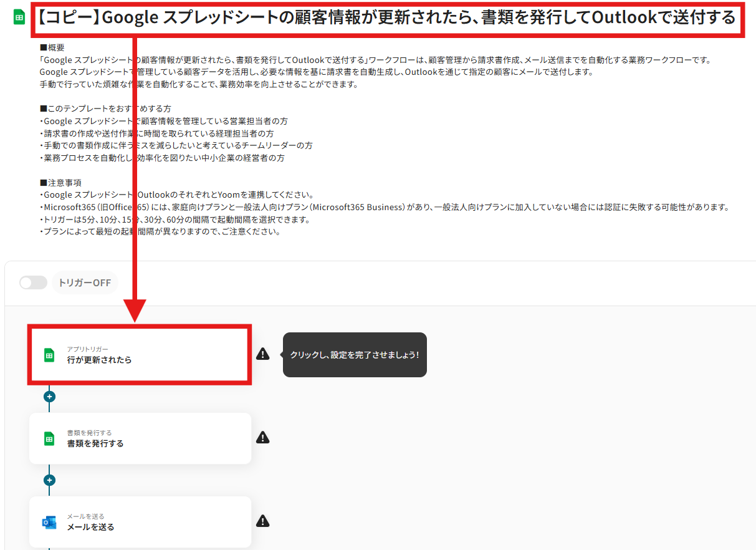The image size is (756, 550).
Task: Click the ■注意事項 heading
Action: pyautogui.click(x=60, y=182)
